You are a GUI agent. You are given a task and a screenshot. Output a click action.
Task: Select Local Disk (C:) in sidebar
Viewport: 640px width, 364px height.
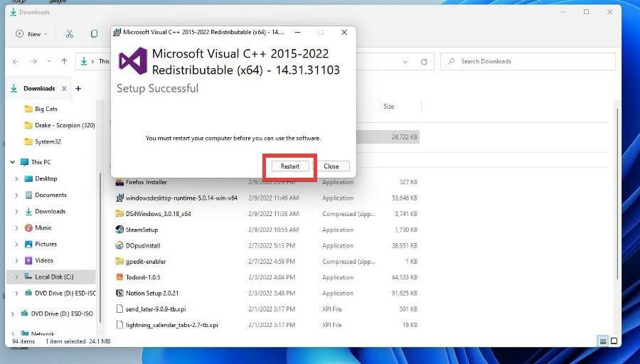click(51, 277)
